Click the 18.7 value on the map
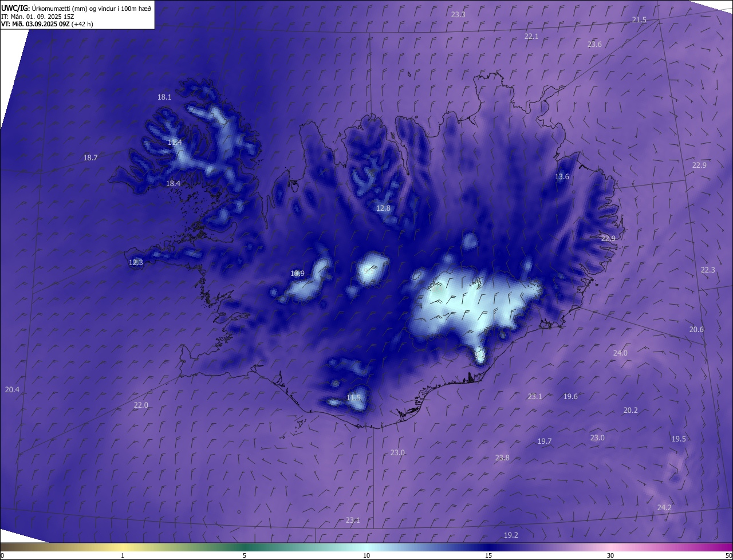The width and height of the screenshot is (733, 560). click(x=90, y=157)
